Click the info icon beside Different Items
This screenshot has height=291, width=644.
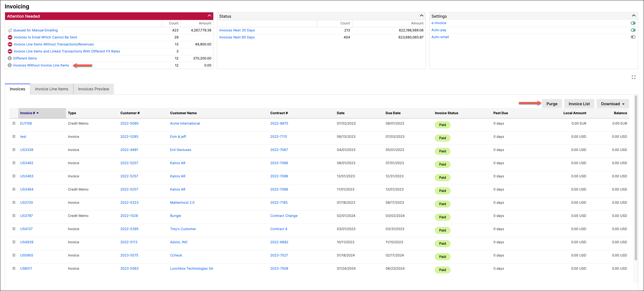pos(10,58)
